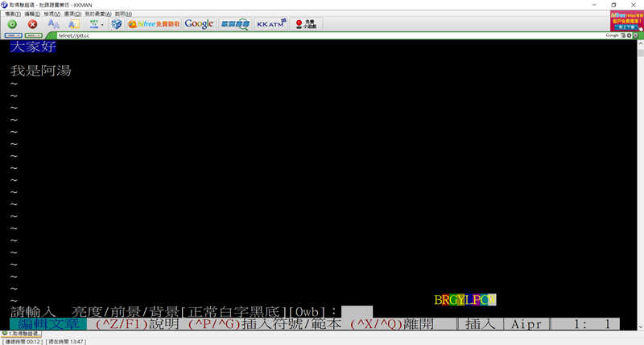Click the green small button beside address bar
This screenshot has width=644, height=345.
(34, 35)
